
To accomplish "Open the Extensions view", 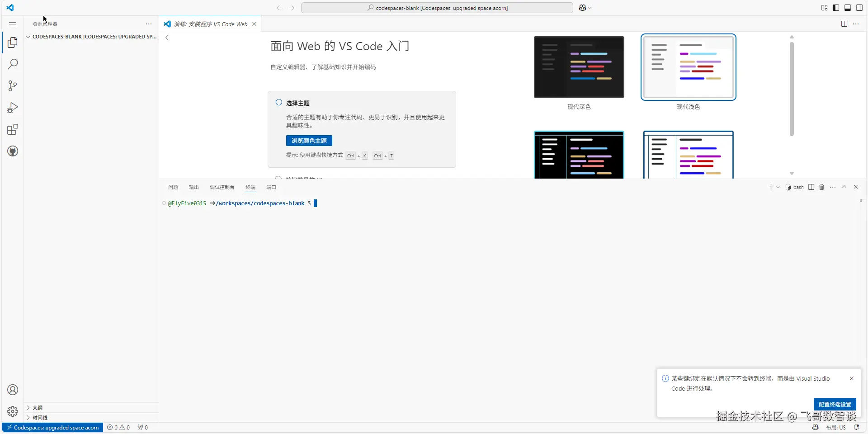I will coord(13,130).
